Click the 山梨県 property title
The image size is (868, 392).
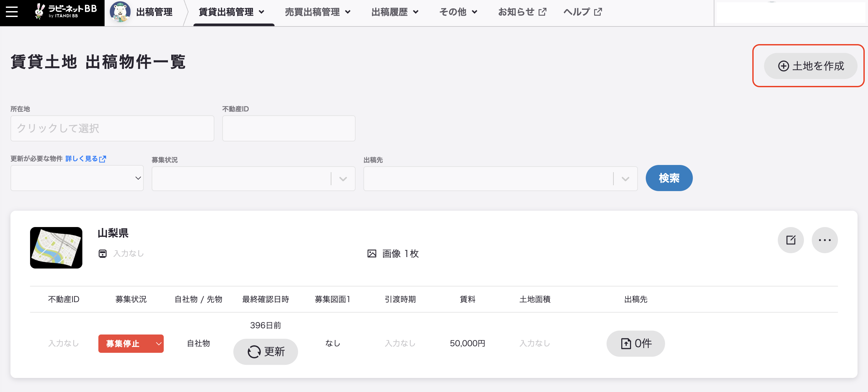coord(113,233)
